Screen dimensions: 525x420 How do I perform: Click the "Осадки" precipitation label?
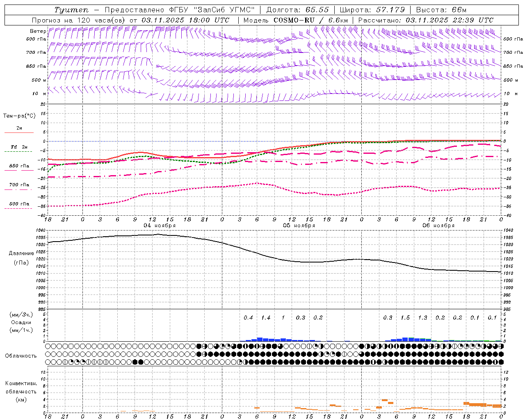click(x=21, y=322)
